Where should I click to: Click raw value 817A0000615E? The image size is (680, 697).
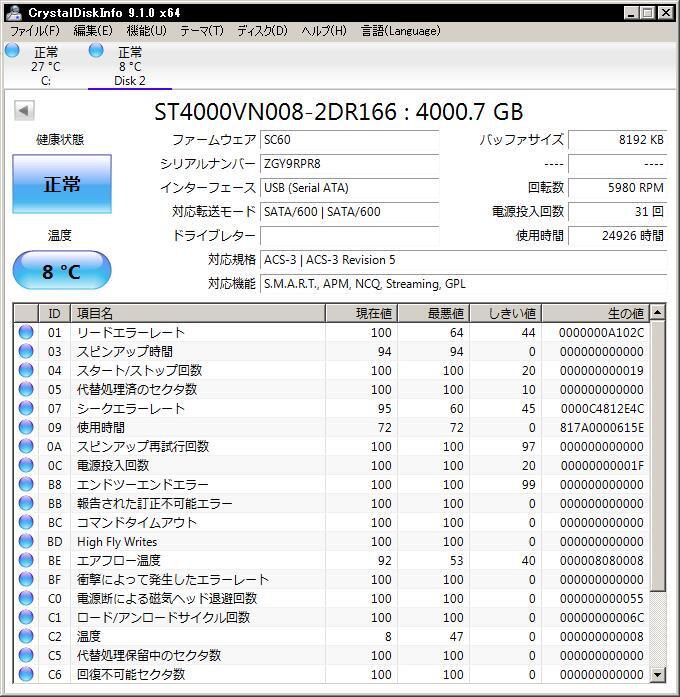pyautogui.click(x=601, y=428)
